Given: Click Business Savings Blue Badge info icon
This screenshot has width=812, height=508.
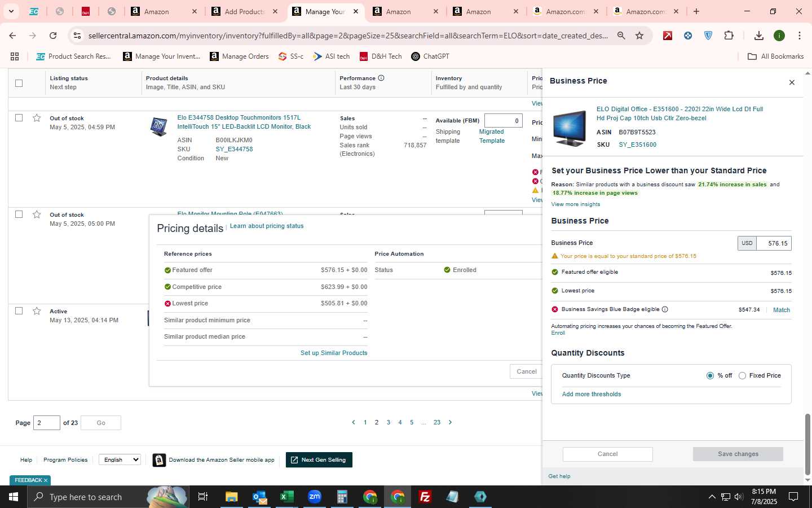Looking at the screenshot, I should point(665,309).
